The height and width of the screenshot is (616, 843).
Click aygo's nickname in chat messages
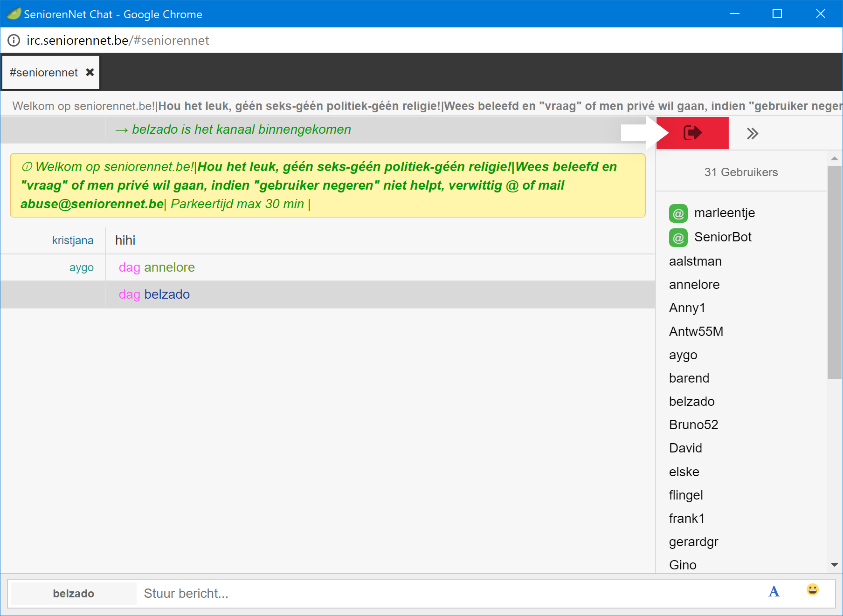click(82, 267)
